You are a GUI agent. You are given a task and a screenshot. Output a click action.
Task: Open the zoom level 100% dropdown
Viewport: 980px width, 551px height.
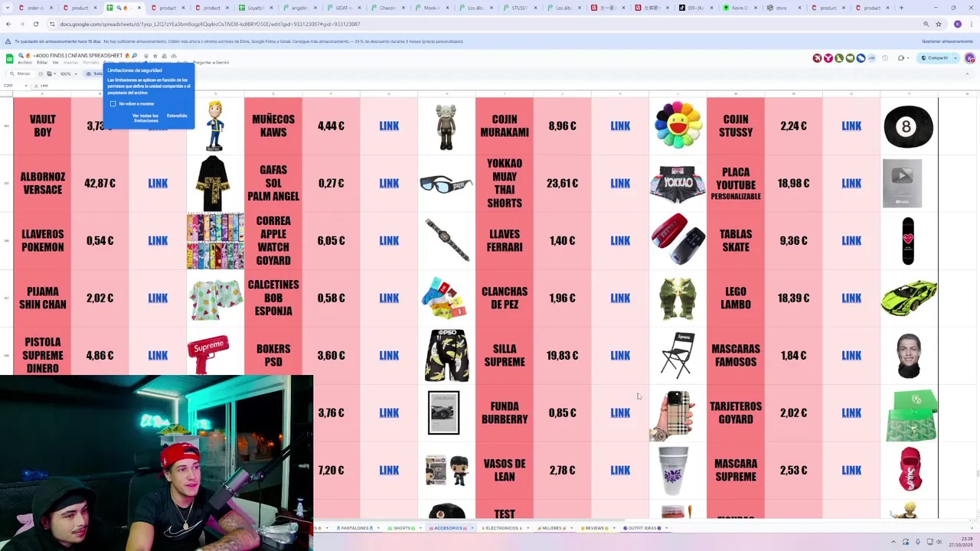[68, 73]
